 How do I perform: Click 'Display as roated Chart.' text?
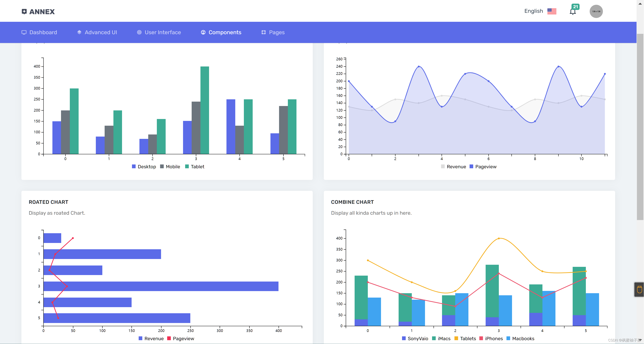[57, 213]
